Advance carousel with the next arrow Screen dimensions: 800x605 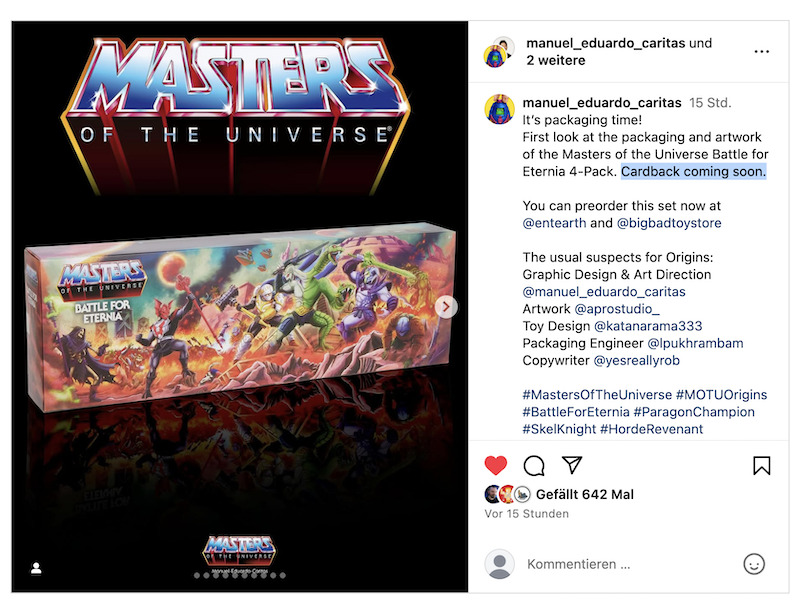pyautogui.click(x=446, y=307)
